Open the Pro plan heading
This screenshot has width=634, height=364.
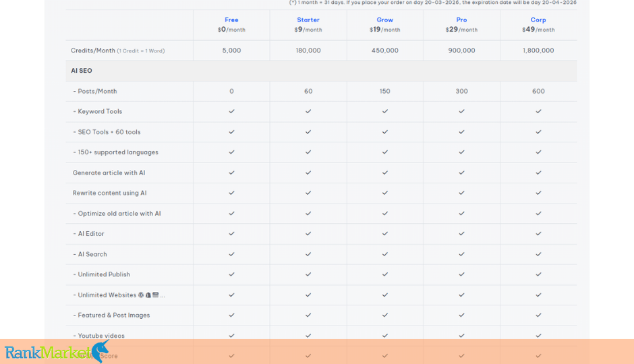click(461, 20)
